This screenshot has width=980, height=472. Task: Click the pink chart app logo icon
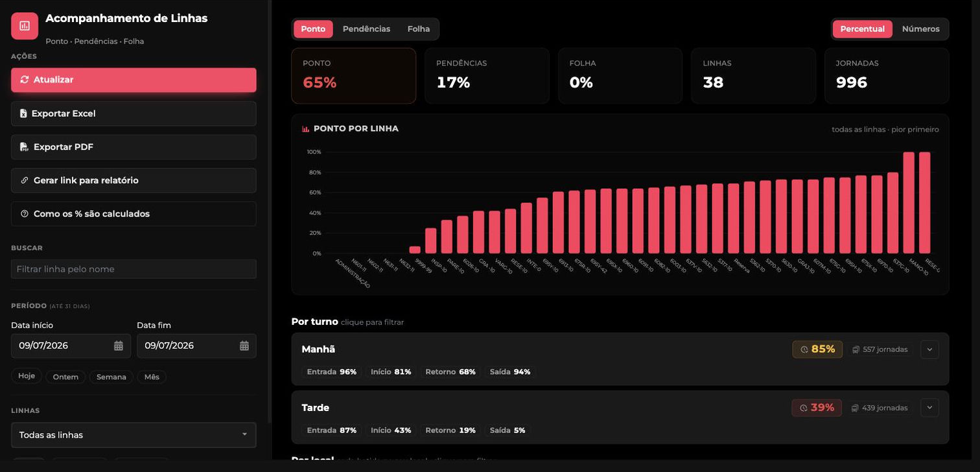[x=25, y=26]
